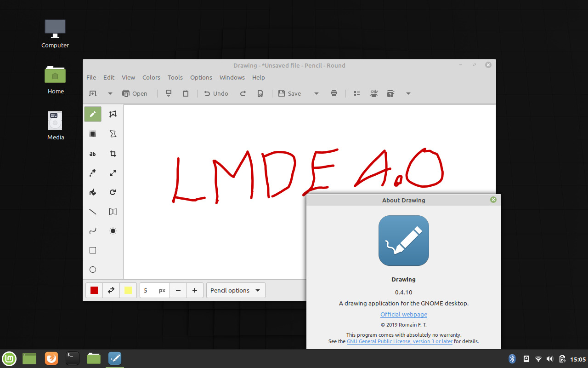Select the straight line tool
This screenshot has height=368, width=588.
[92, 212]
